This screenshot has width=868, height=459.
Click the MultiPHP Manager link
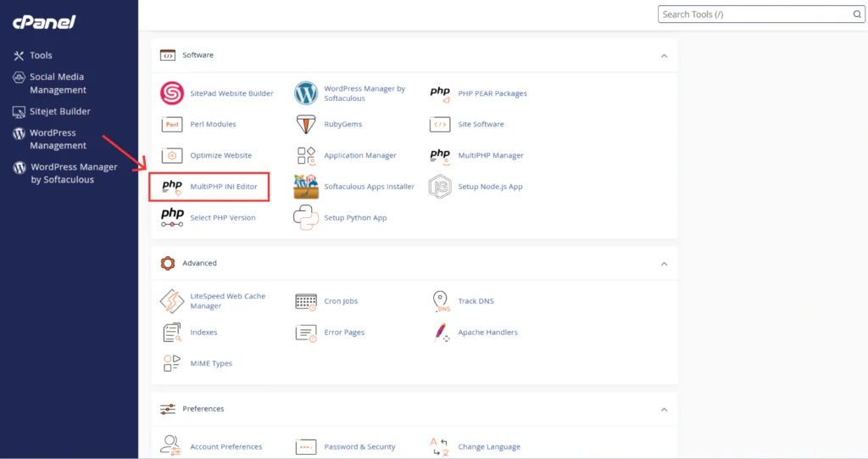tap(491, 156)
